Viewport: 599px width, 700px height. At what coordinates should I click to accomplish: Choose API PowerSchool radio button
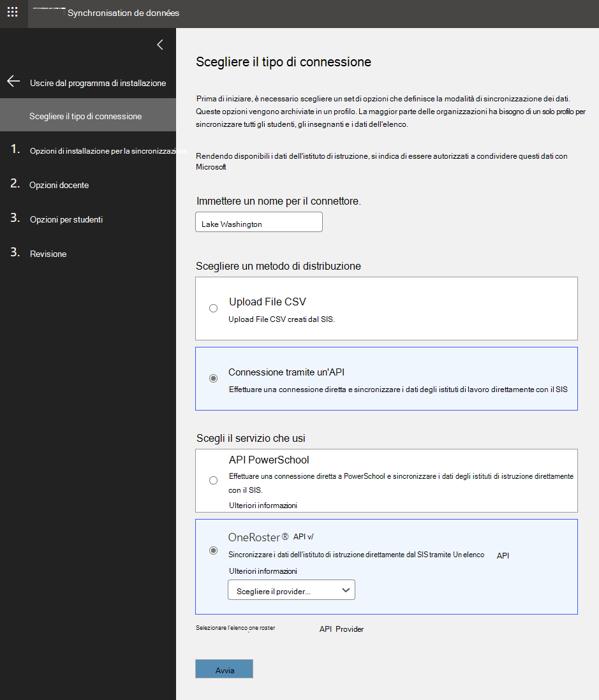214,480
